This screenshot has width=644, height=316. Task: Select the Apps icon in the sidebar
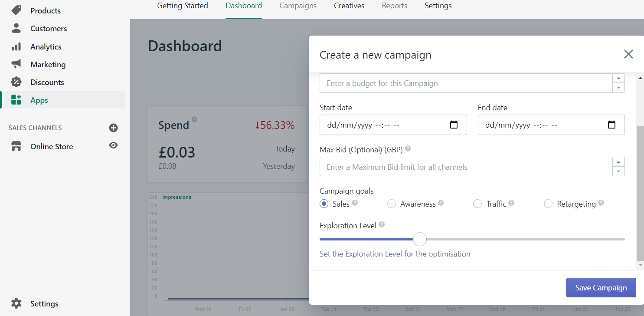(x=16, y=100)
